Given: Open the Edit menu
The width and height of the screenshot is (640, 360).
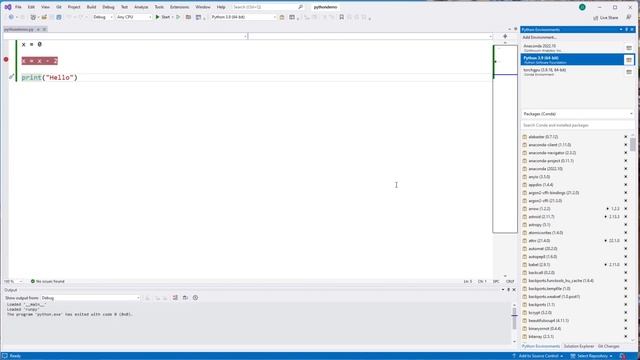Looking at the screenshot, I should pyautogui.click(x=31, y=7).
